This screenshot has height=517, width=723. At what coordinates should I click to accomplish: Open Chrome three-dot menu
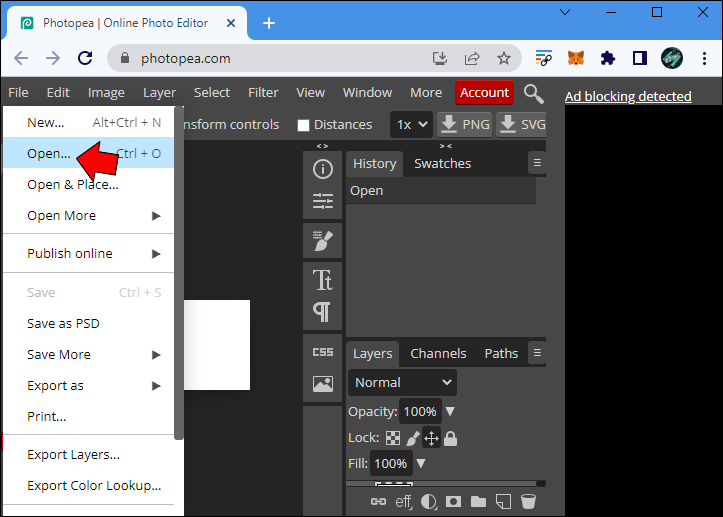[x=704, y=59]
